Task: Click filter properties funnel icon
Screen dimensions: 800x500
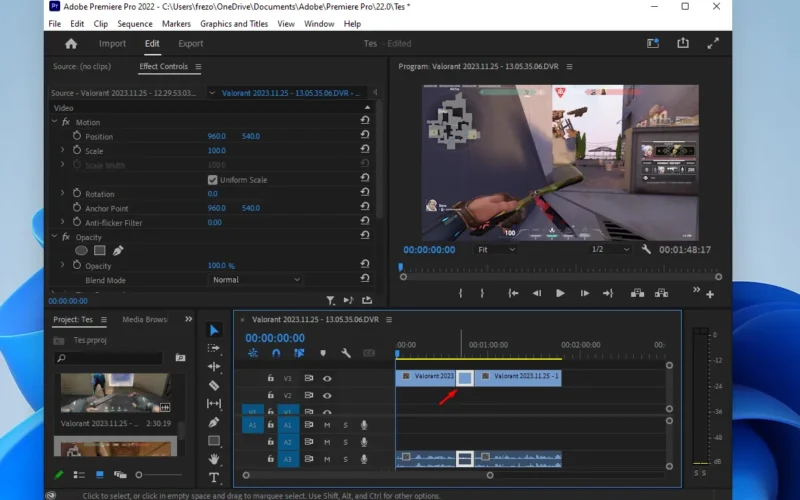Action: pyautogui.click(x=331, y=301)
